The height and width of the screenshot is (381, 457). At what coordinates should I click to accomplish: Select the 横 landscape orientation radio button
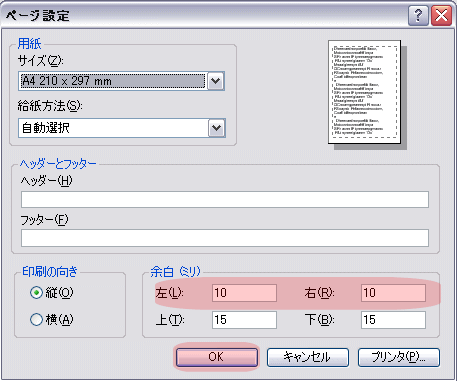(36, 319)
